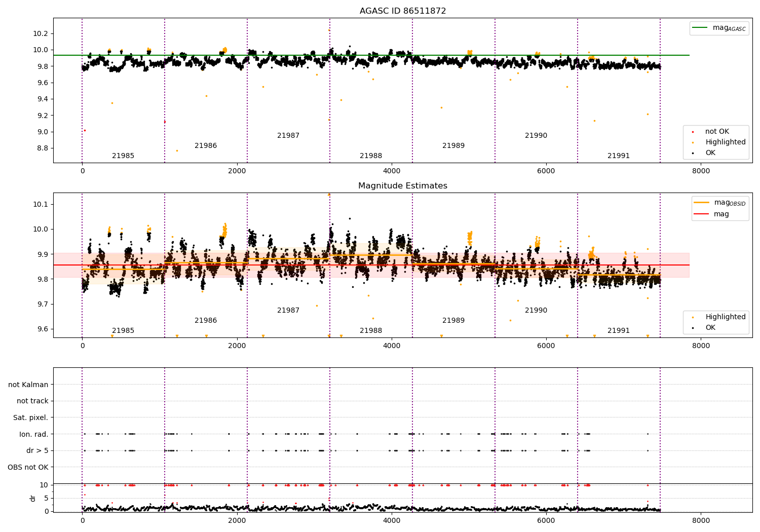Screen dimensions: 760x532
Task: Click obsid label 21986 in Magnitude Estimates plot
Action: click(206, 321)
